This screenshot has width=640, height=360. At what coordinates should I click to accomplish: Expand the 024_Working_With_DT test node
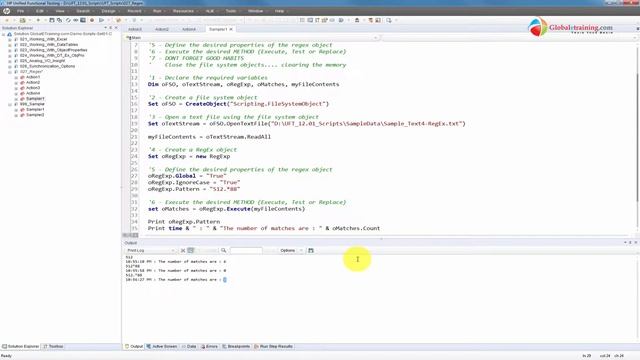(10, 55)
